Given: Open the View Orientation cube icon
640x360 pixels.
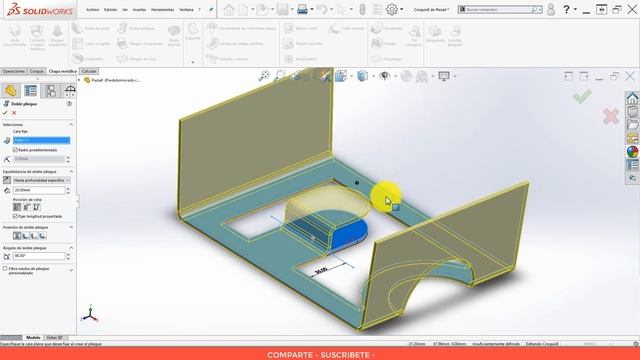Looking at the screenshot, I should [x=341, y=76].
